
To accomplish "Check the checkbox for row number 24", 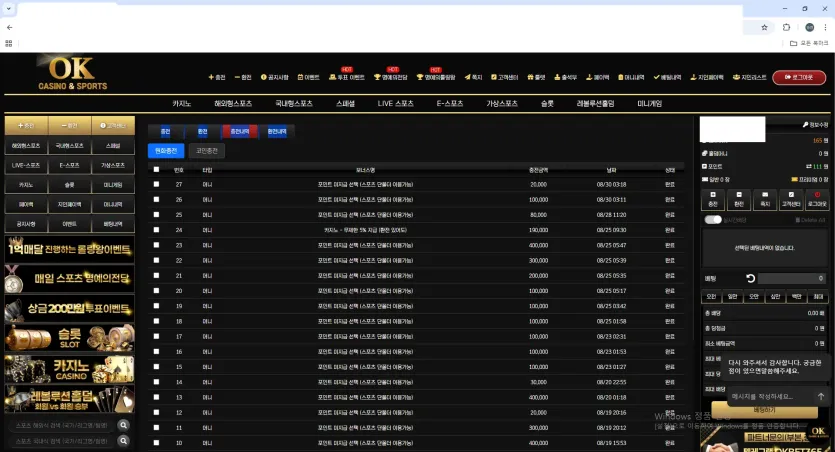I will point(156,230).
